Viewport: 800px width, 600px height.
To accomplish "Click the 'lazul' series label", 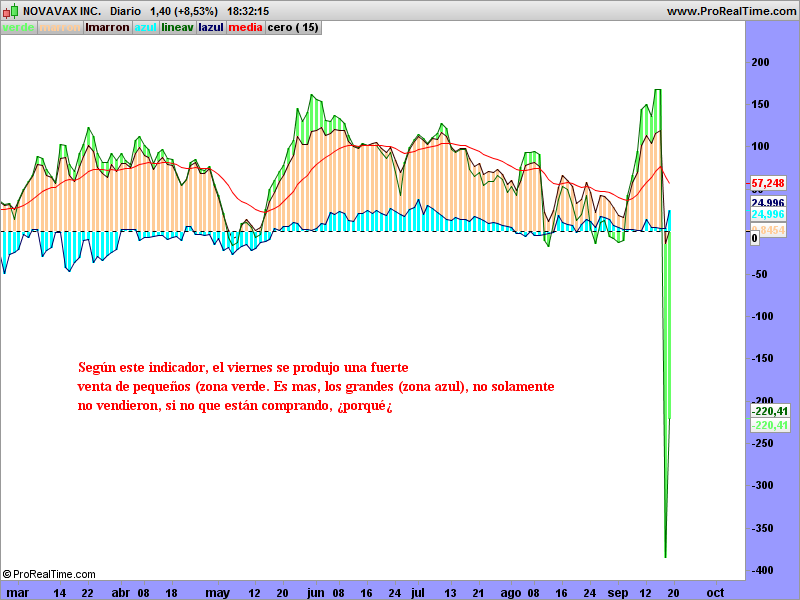I will click(211, 27).
